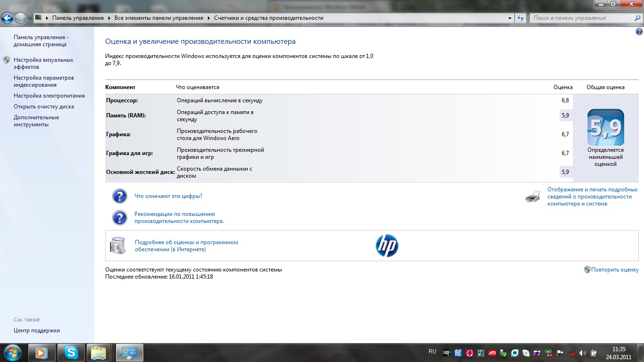
Task: Open "Панель управления" breadcrumb in address bar
Action: pos(78,18)
